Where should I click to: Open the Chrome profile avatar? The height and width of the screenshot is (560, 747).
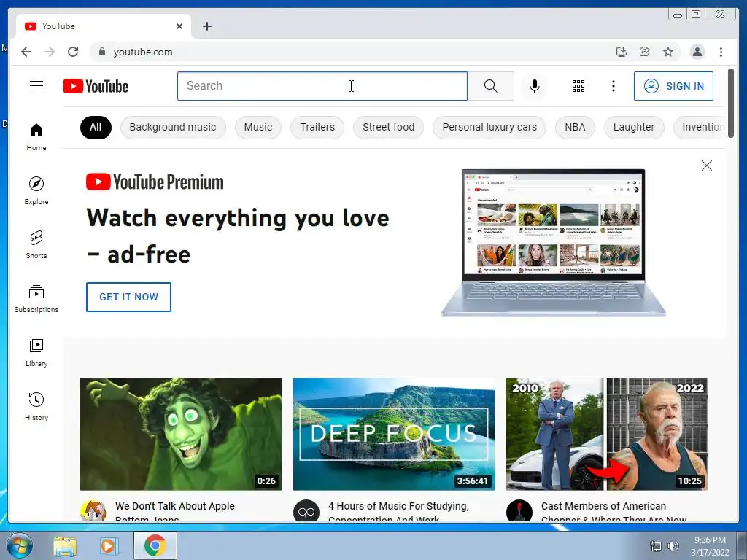pos(697,52)
